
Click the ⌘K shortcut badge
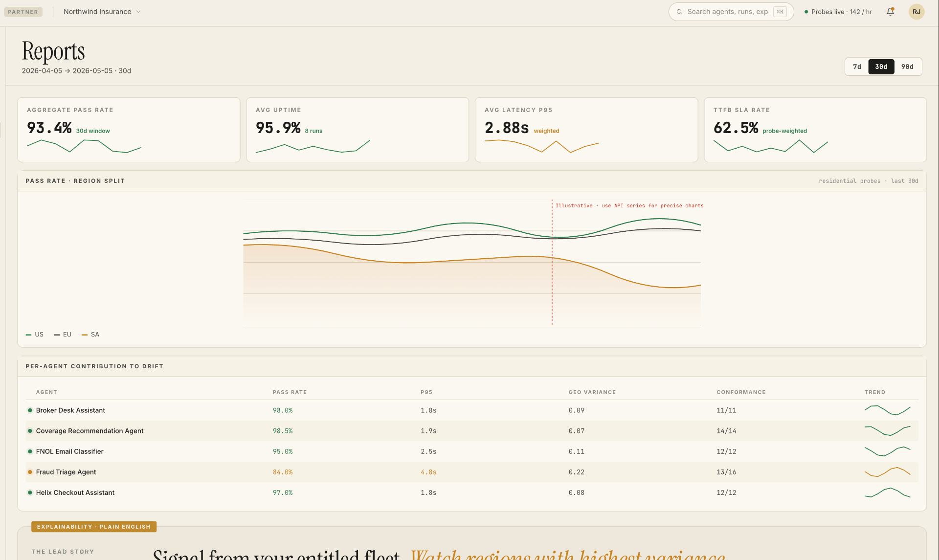780,12
